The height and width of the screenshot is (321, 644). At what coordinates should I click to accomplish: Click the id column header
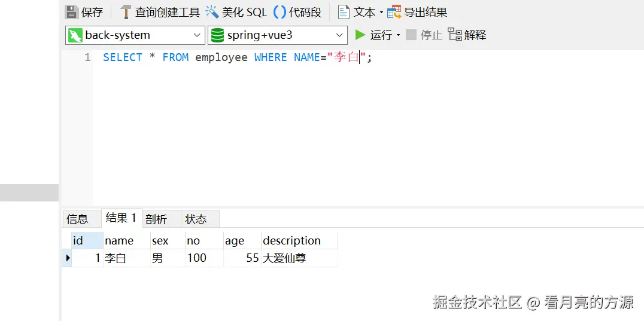coord(87,240)
